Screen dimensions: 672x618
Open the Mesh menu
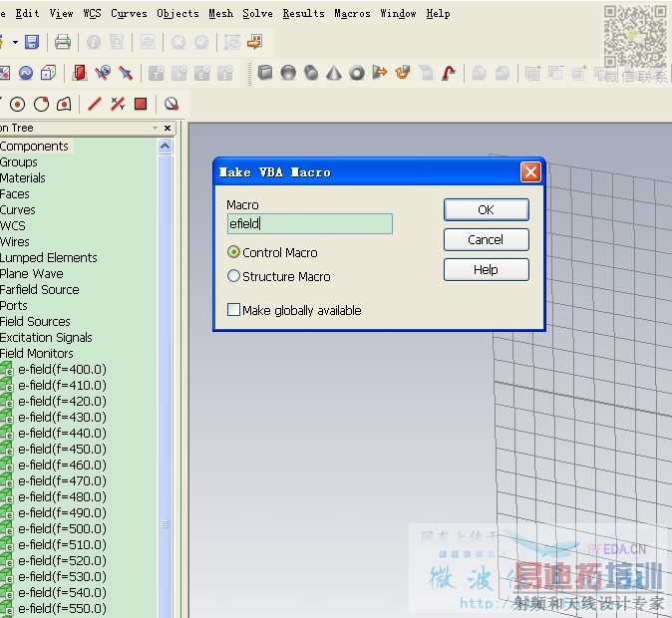click(221, 13)
